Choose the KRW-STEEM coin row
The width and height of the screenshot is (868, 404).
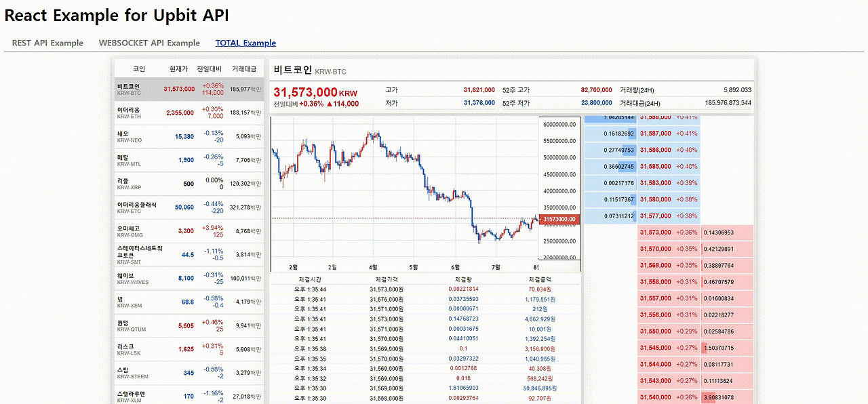189,373
